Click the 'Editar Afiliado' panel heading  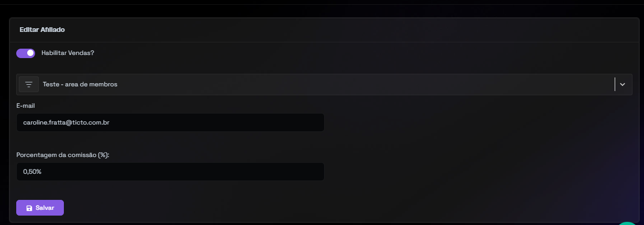point(42,30)
